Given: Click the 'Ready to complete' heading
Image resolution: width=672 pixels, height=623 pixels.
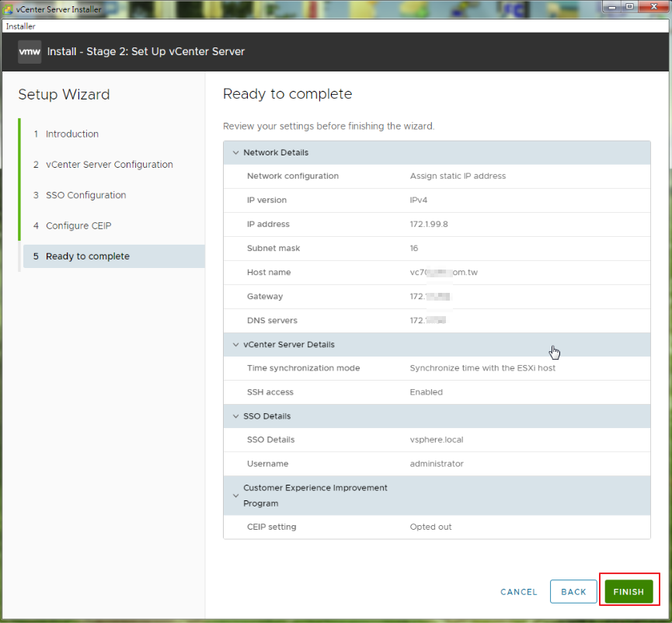Looking at the screenshot, I should [x=287, y=94].
